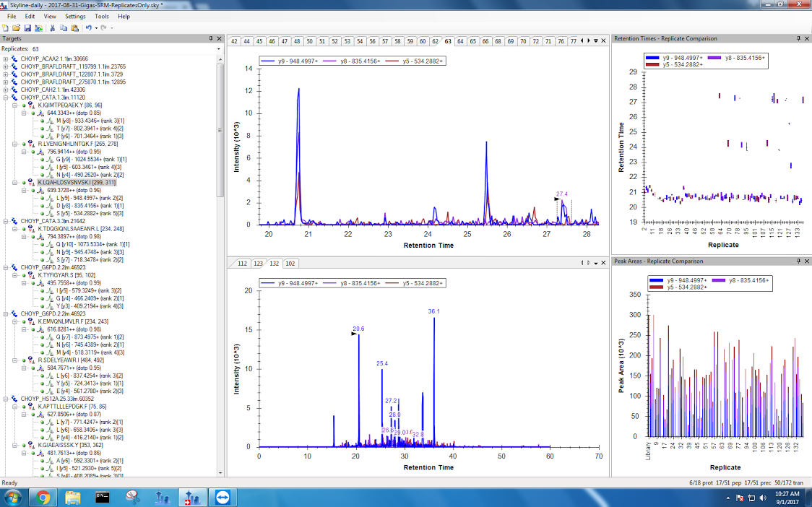Screen dimensions: 812x507
Task: Toggle auto-hide pin on Retention Times panel
Action: coord(798,38)
